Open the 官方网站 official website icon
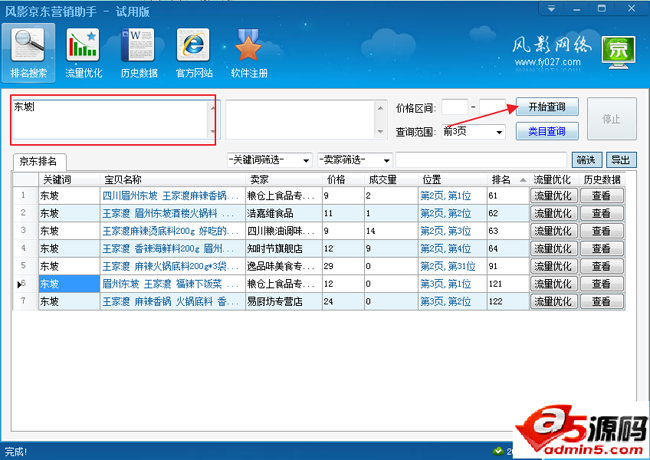This screenshot has width=650, height=460. (194, 53)
